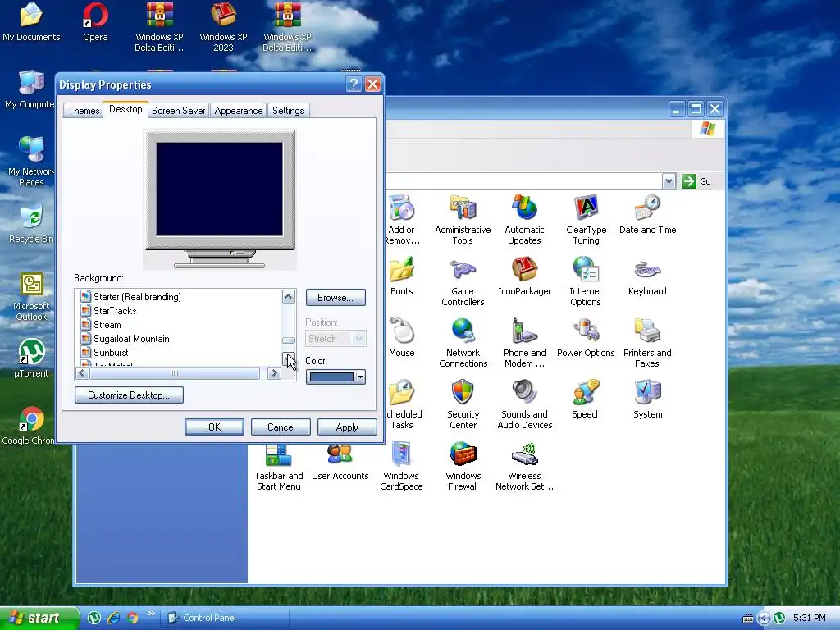Image resolution: width=840 pixels, height=630 pixels.
Task: Open Power Options applet
Action: coord(586,337)
